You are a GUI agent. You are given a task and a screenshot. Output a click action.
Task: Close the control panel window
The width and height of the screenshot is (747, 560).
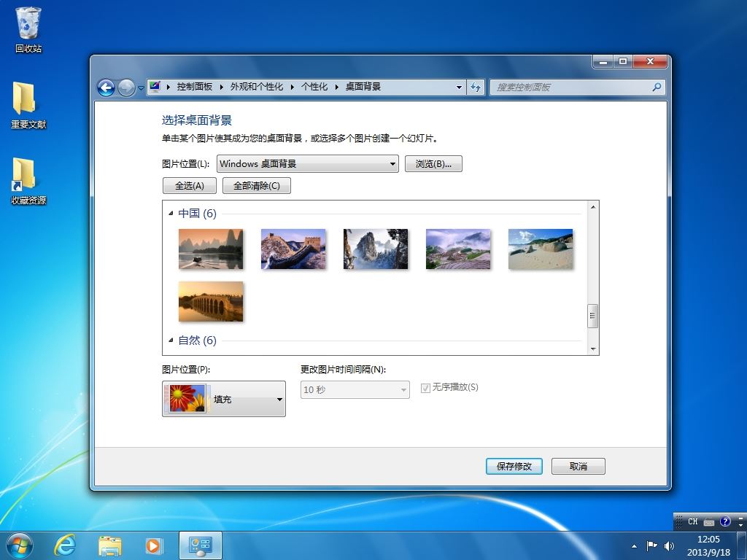pyautogui.click(x=650, y=61)
